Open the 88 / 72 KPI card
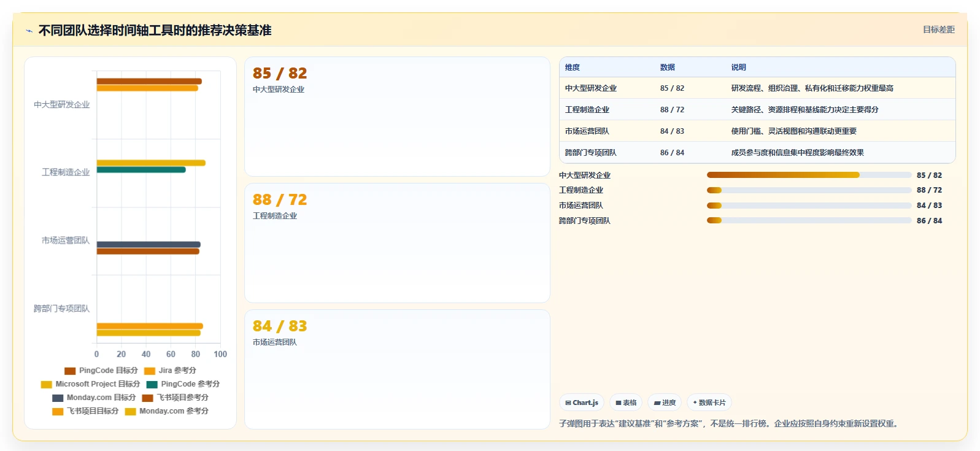The height and width of the screenshot is (451, 980). click(397, 243)
